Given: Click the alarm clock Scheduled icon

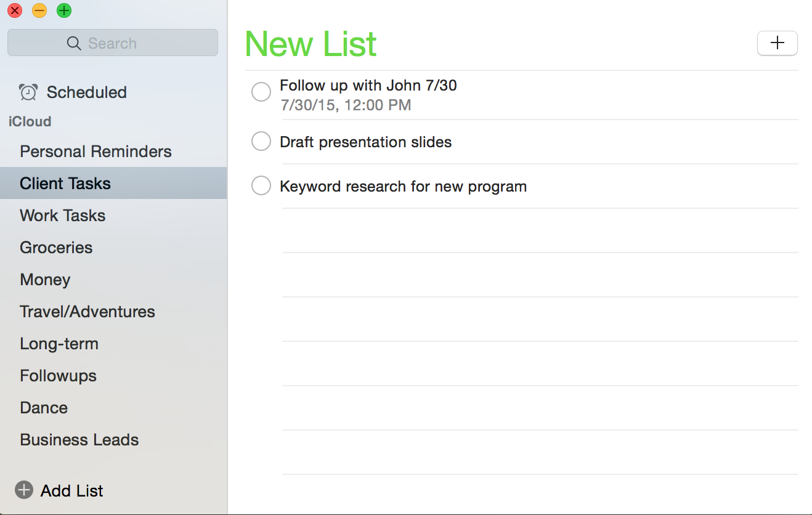Looking at the screenshot, I should pos(28,92).
